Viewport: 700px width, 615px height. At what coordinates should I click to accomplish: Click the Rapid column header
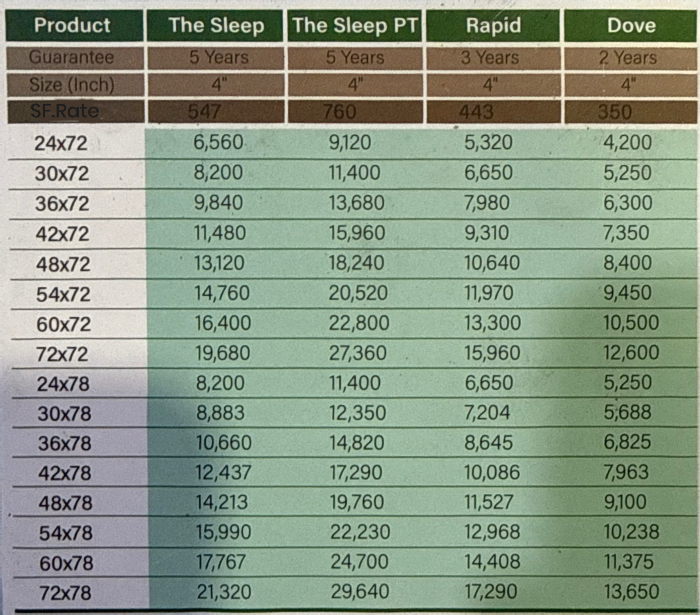click(493, 25)
